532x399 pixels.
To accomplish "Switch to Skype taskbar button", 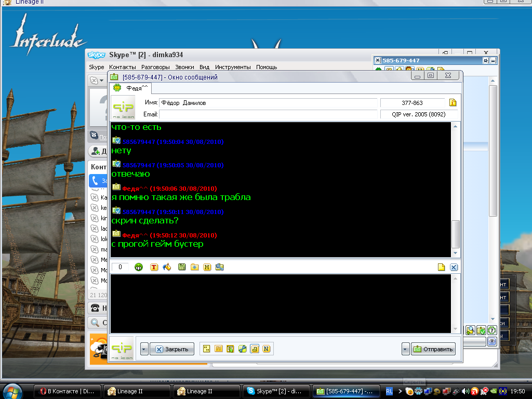I will tap(276, 391).
